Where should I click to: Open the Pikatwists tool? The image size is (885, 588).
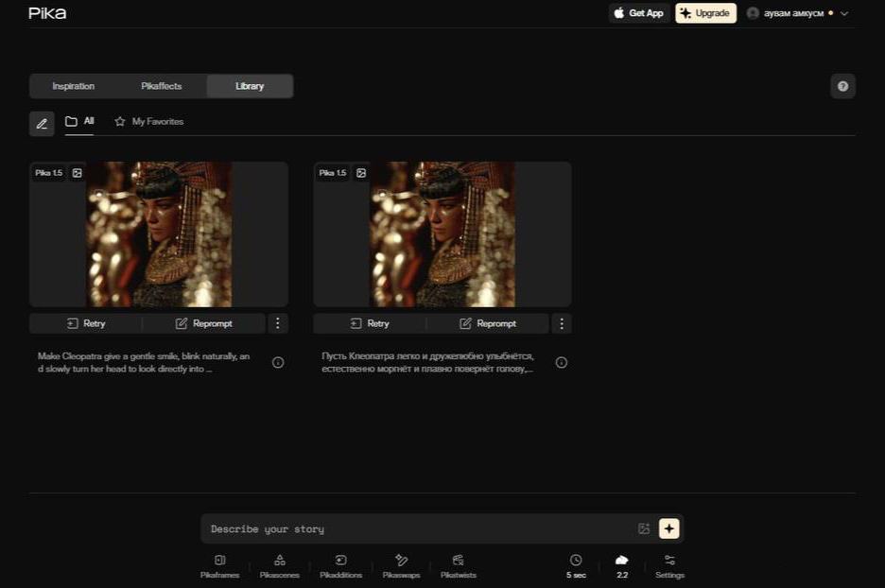(x=459, y=565)
